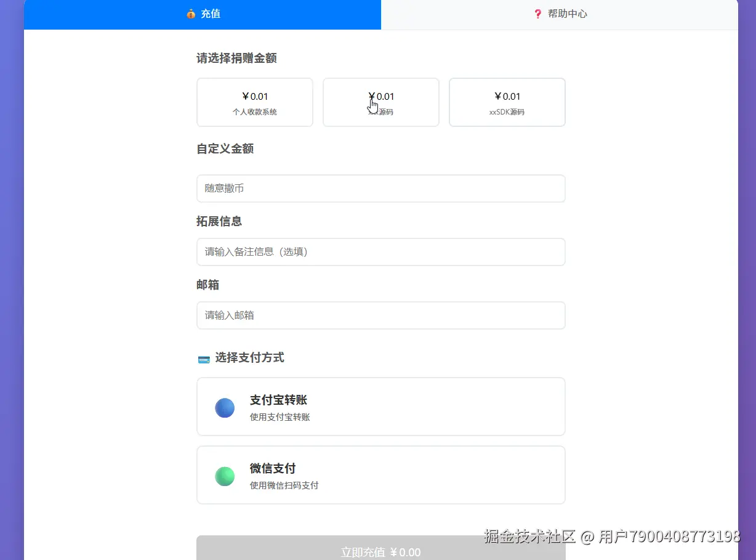The height and width of the screenshot is (560, 756).
Task: Click the 邮箱 label
Action: 208,285
